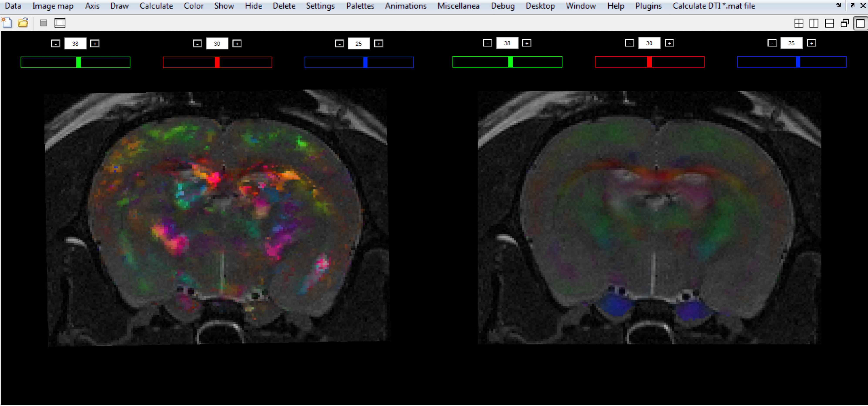
Task: Increment the left green slice value of 38
Action: 95,44
